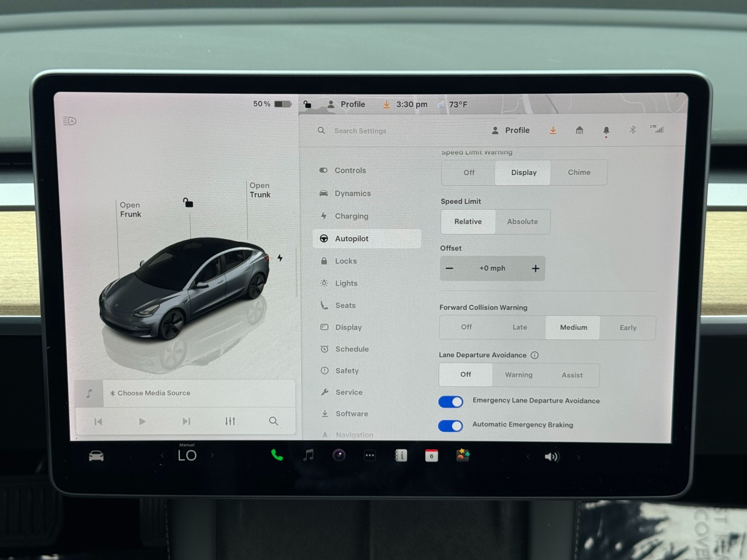Open the calendar app icon

(431, 455)
